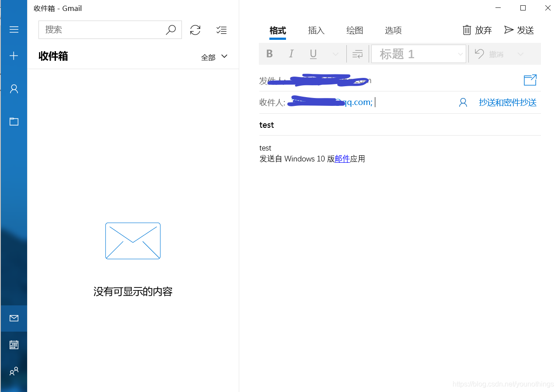Open the contact picker beside 收件人 field
The height and width of the screenshot is (392, 558).
463,102
